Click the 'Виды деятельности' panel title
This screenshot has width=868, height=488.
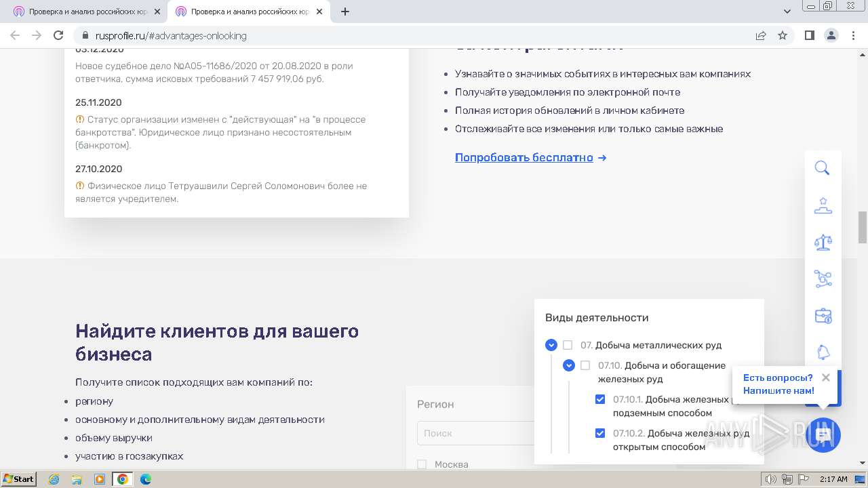(597, 317)
